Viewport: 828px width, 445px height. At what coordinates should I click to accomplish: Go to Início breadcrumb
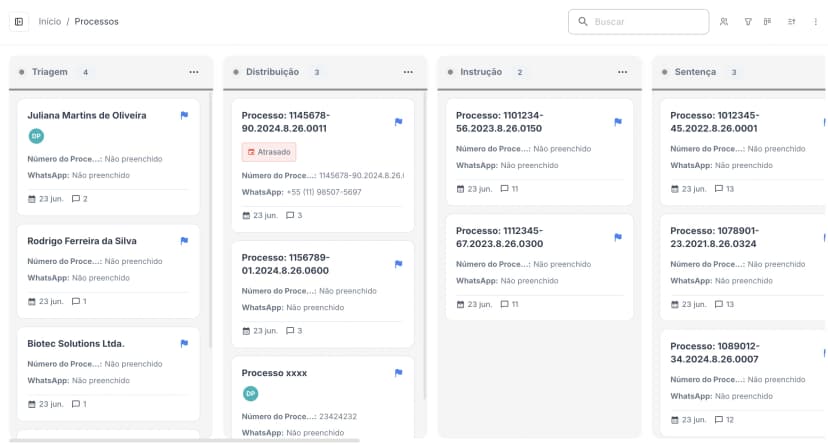point(50,22)
